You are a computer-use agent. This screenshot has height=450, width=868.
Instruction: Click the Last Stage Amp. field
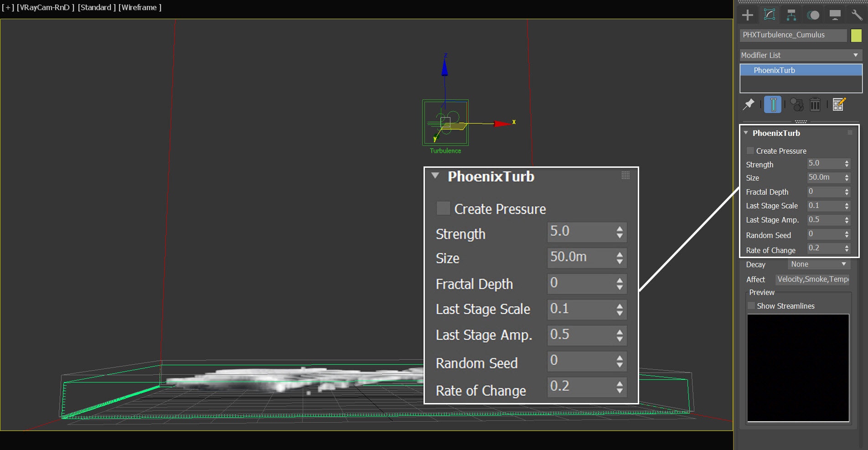[825, 220]
